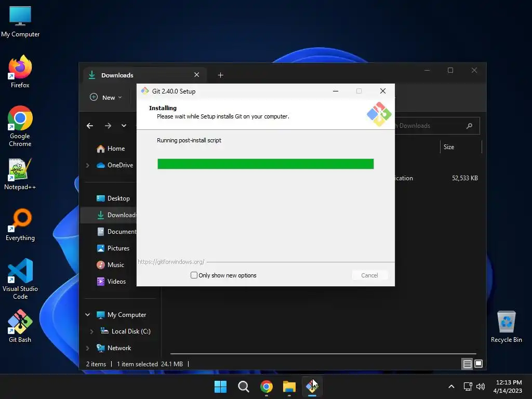Switch Explorer to details view
The height and width of the screenshot is (399, 532).
467,364
